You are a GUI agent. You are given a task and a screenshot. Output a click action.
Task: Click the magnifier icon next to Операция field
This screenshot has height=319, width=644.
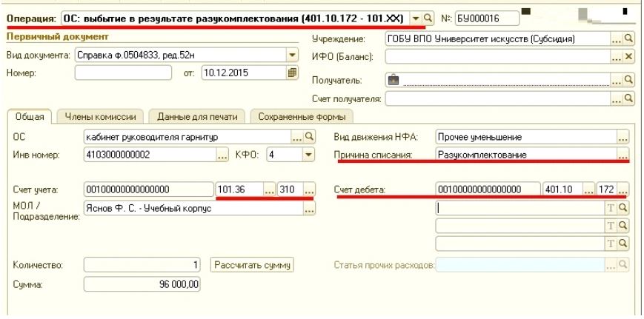click(427, 15)
